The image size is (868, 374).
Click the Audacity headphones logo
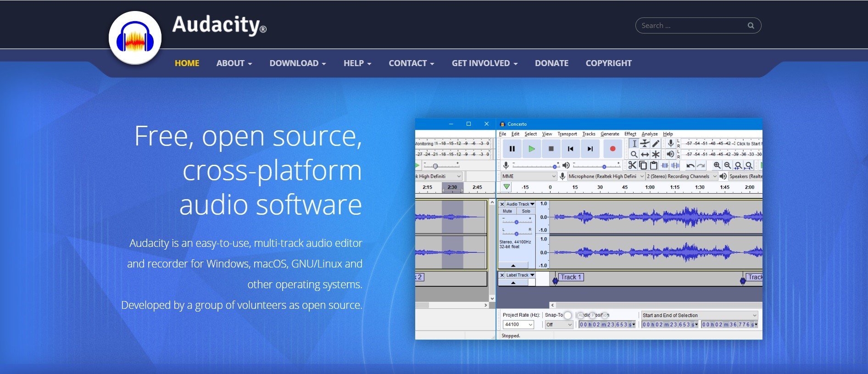pos(135,38)
